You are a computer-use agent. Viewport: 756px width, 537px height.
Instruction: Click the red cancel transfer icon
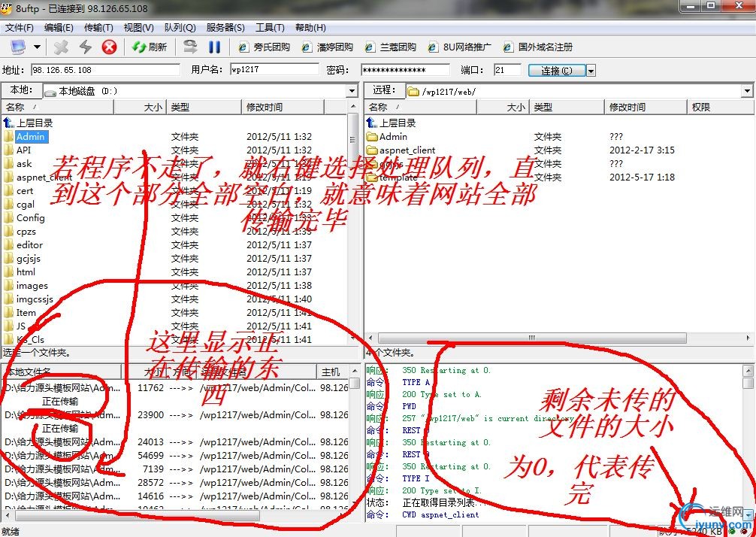point(110,47)
